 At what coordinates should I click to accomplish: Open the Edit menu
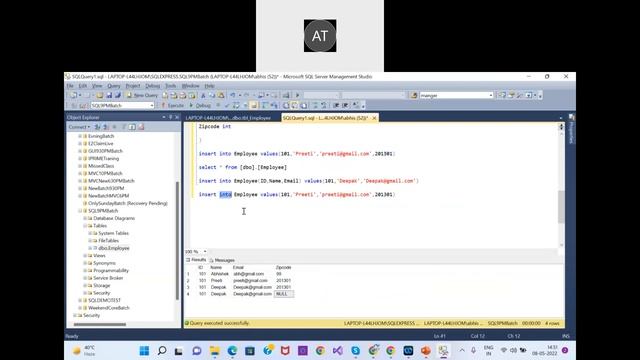point(83,86)
